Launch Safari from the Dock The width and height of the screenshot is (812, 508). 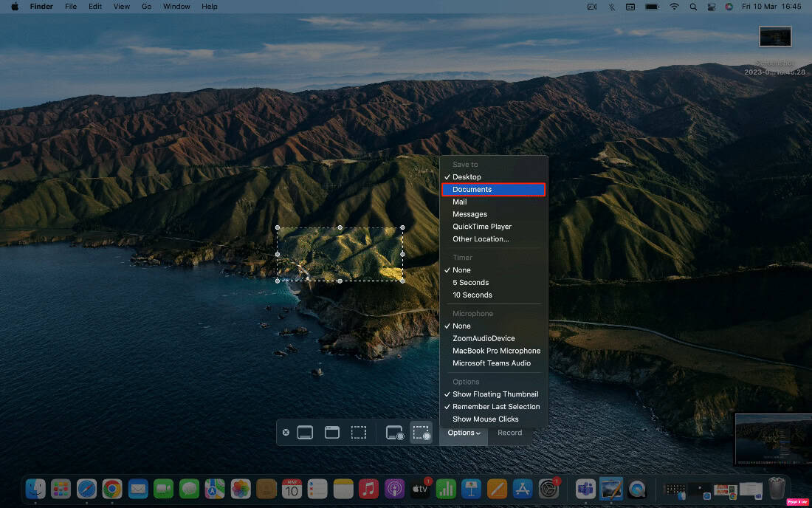point(86,488)
